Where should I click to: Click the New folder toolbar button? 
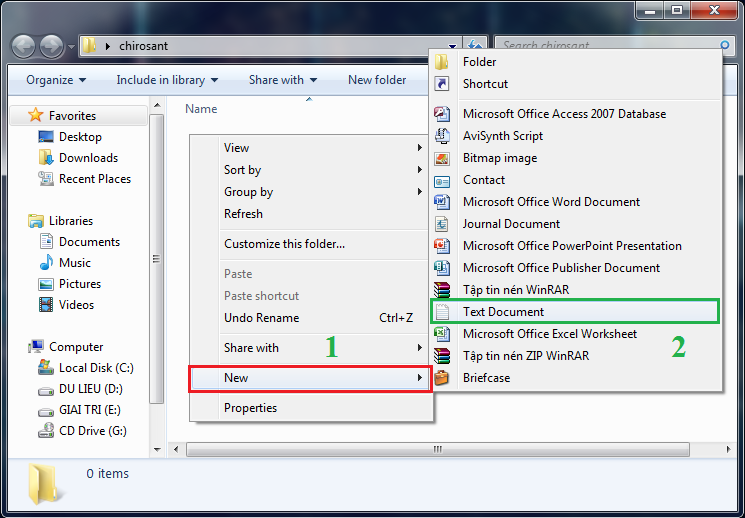point(377,80)
